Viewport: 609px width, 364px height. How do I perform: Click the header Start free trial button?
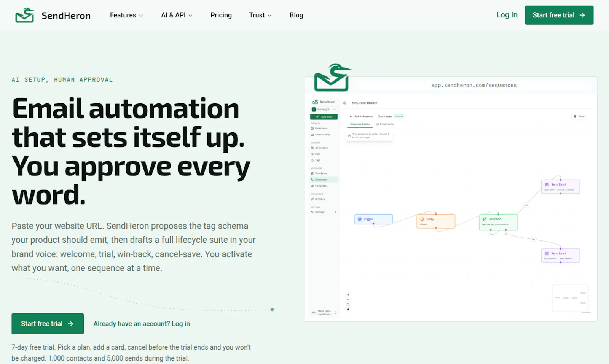point(559,15)
